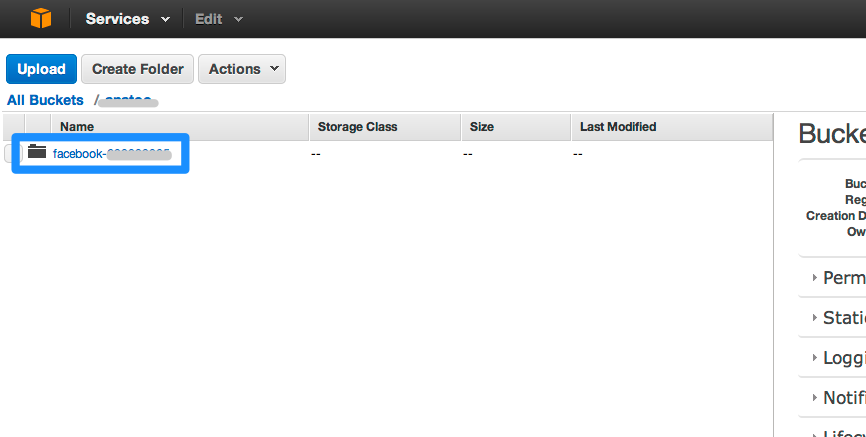Sort by the Size column header
866x437 pixels.
[x=482, y=127]
